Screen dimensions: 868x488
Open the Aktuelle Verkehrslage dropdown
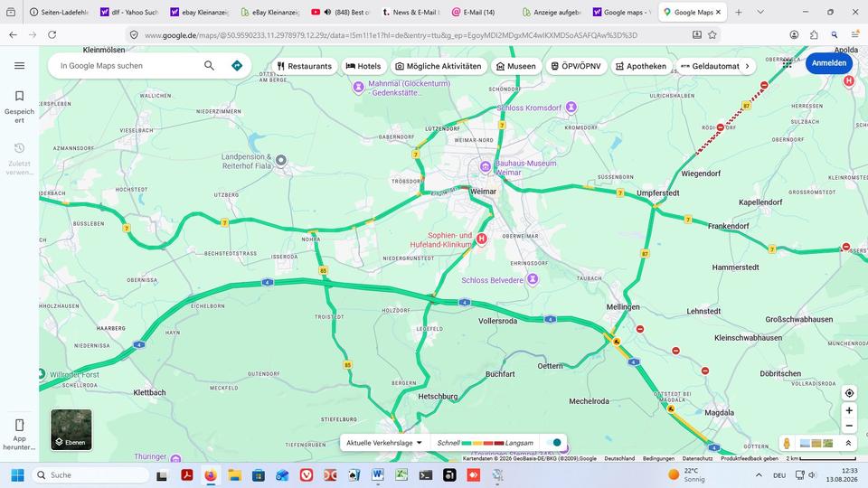(x=384, y=443)
